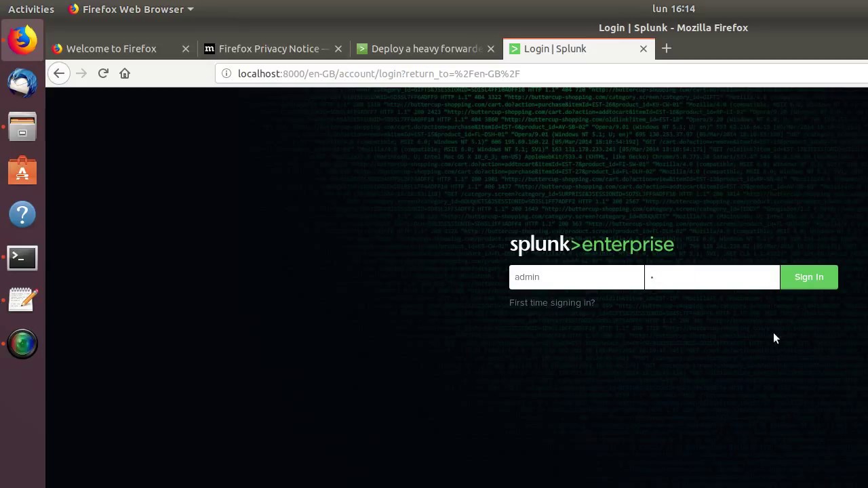Click the Sign In button

809,277
